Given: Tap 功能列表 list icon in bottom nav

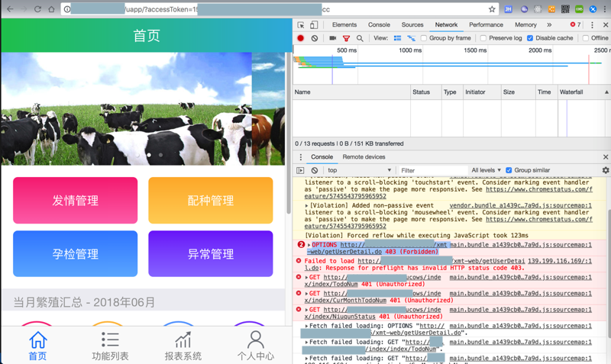Looking at the screenshot, I should (x=110, y=340).
